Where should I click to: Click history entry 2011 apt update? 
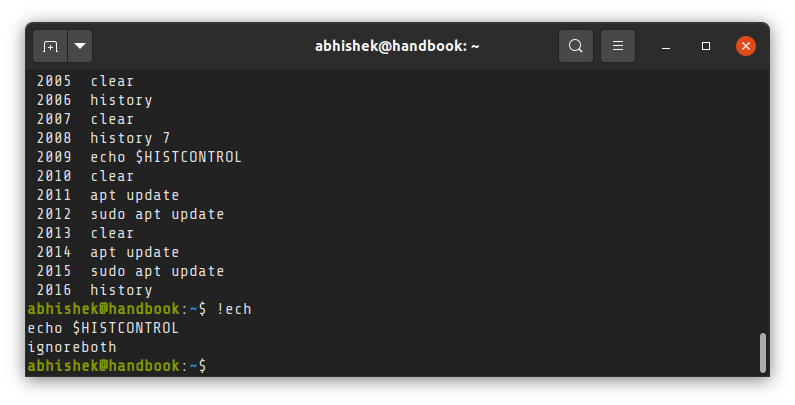[107, 195]
